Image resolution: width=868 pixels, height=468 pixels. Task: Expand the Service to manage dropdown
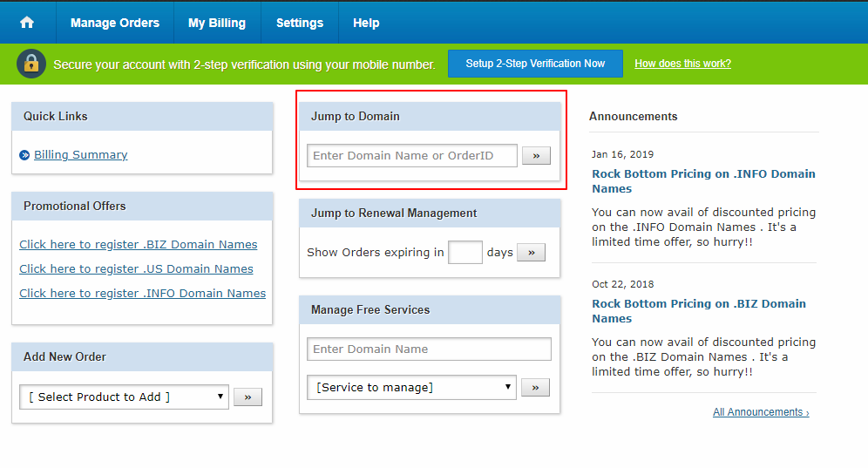(411, 387)
